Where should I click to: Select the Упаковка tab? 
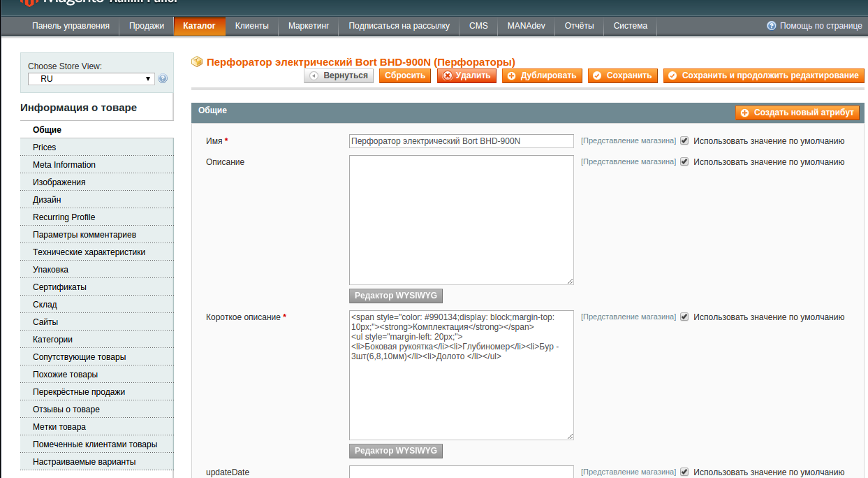(x=96, y=270)
